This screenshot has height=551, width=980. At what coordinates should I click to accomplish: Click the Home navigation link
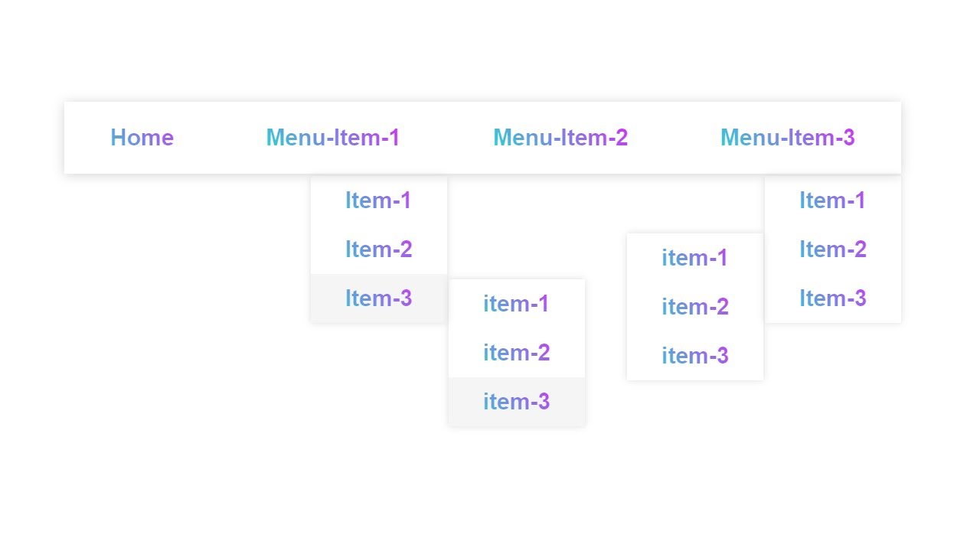tap(142, 138)
